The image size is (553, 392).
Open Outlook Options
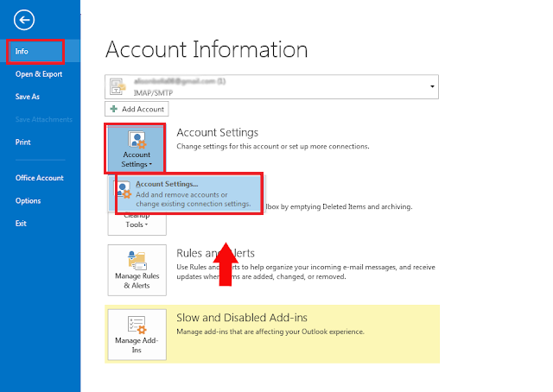tap(29, 201)
